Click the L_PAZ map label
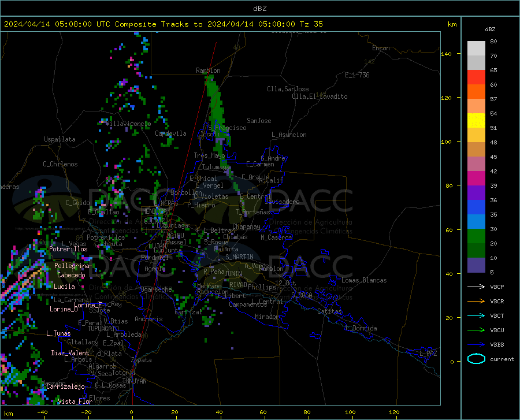The height and width of the screenshot is (420, 520). tap(428, 354)
